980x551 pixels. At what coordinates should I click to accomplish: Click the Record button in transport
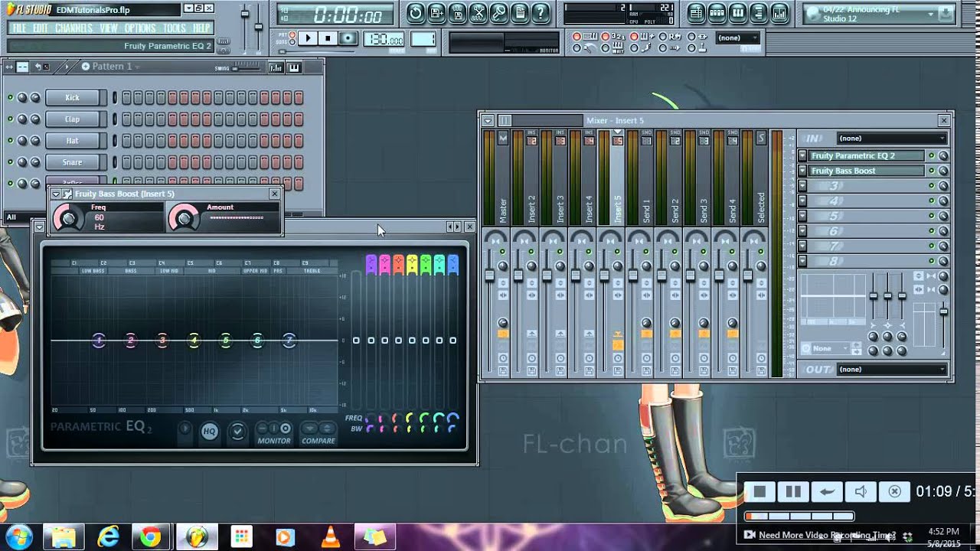pyautogui.click(x=348, y=38)
